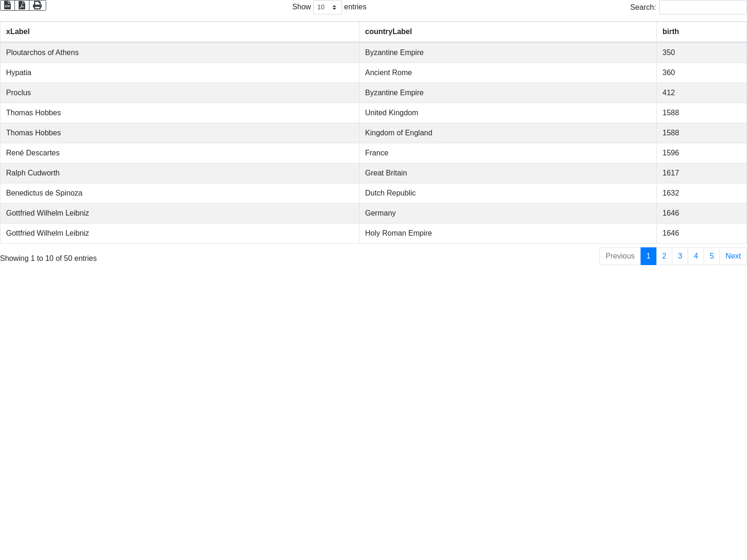Sort table by xLabel column header
This screenshot has width=747, height=560.
coord(18,32)
